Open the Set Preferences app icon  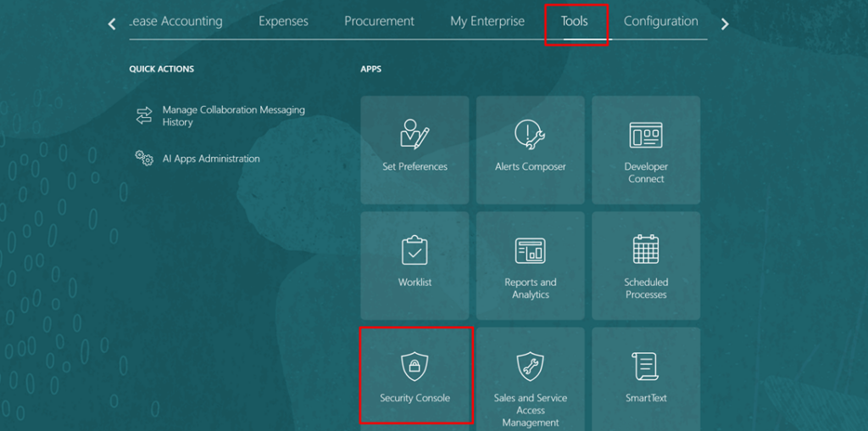point(415,133)
